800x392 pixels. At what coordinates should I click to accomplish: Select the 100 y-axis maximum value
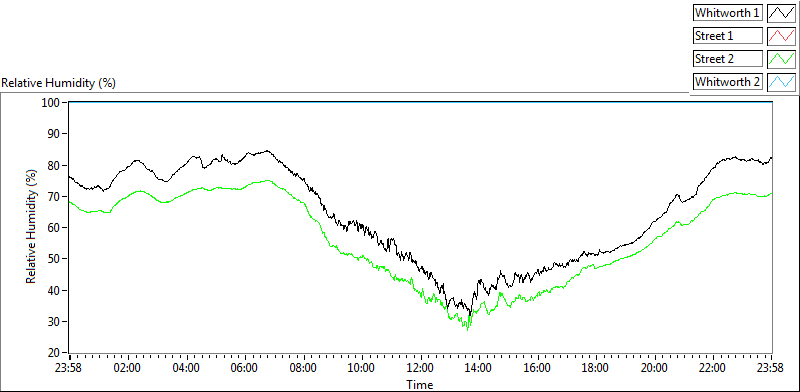[x=52, y=103]
